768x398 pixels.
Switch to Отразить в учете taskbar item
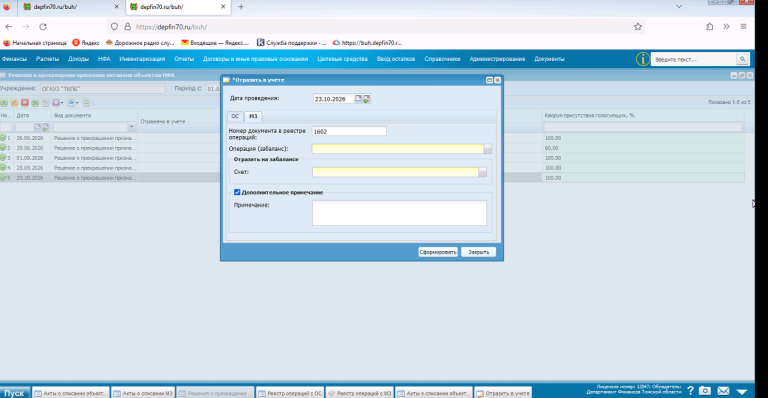click(x=503, y=393)
